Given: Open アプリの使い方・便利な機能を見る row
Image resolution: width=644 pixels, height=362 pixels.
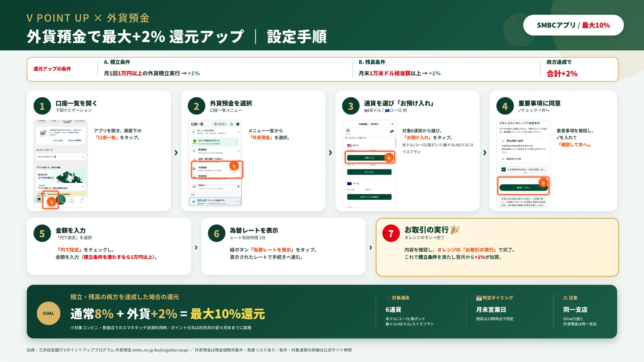Looking at the screenshot, I should tap(61, 187).
